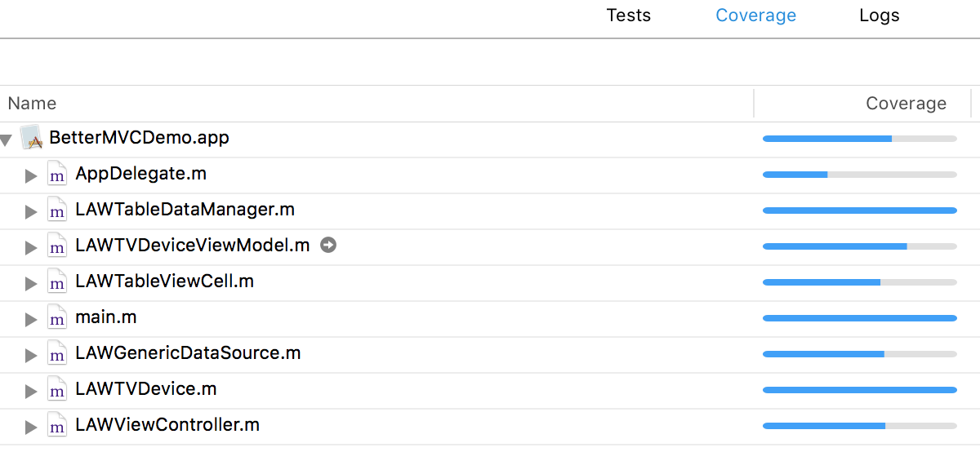This screenshot has height=452, width=980.
Task: Switch to the Tests tab
Action: tap(628, 16)
